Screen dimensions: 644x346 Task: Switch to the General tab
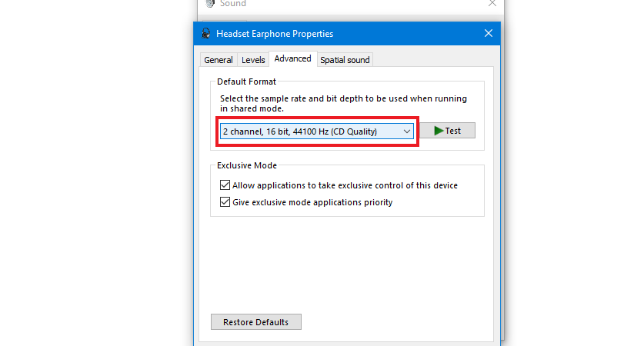(x=218, y=60)
